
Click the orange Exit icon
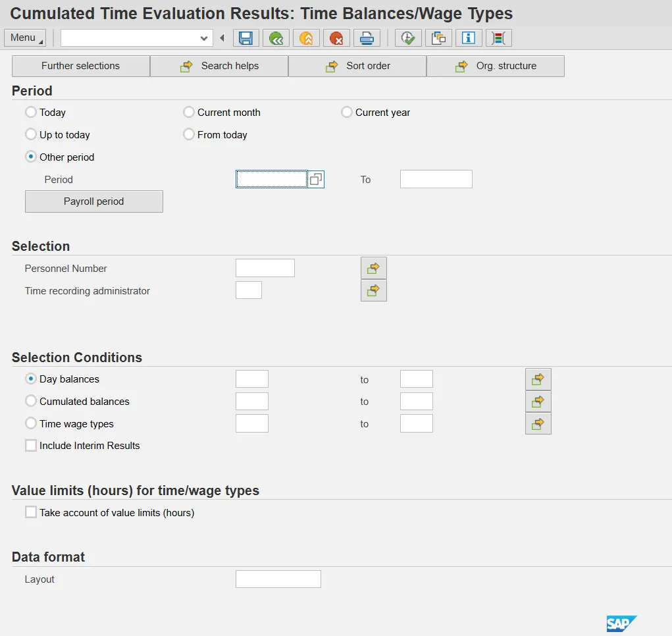tap(306, 38)
